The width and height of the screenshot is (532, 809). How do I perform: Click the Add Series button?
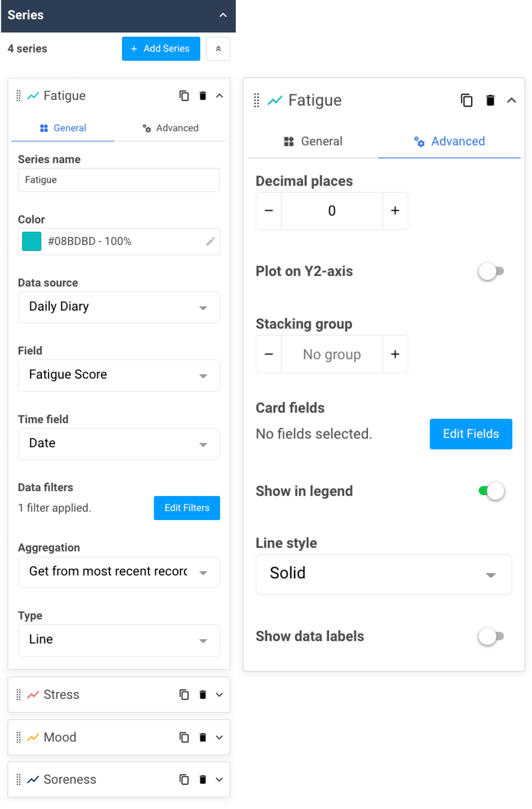click(x=161, y=49)
